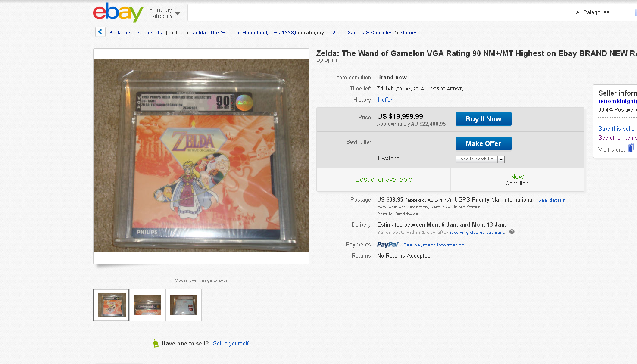This screenshot has height=364, width=637.
Task: Open the 1 offer history link
Action: click(x=384, y=100)
